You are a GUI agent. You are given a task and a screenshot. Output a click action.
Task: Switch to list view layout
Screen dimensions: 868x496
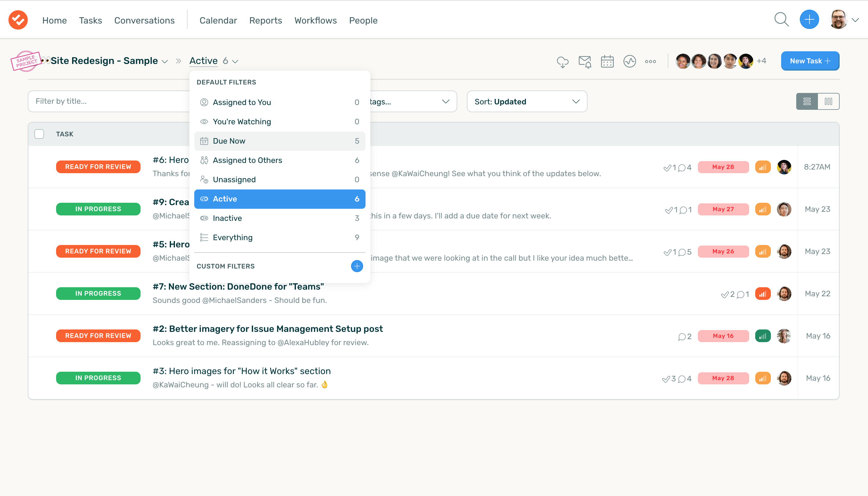[807, 101]
